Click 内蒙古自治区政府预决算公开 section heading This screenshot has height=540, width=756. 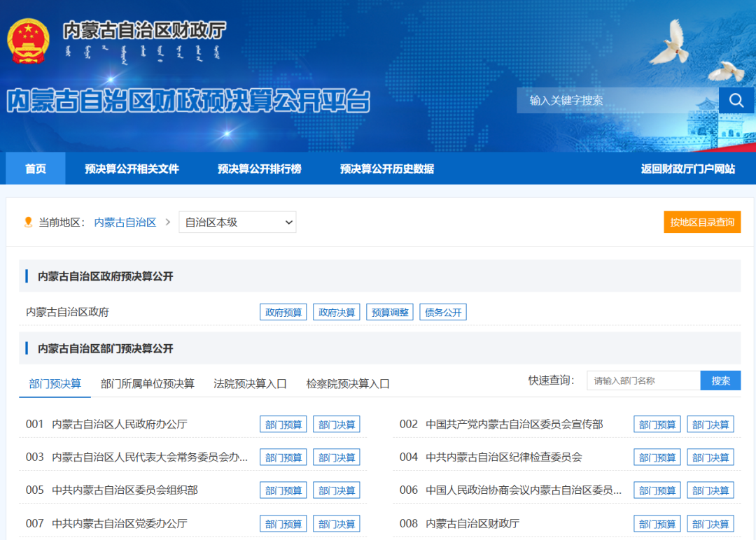click(x=105, y=276)
